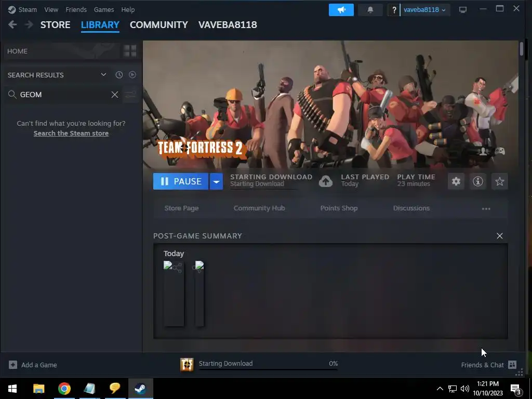Open the more links ellipsis menu
This screenshot has width=532, height=399.
(x=486, y=209)
